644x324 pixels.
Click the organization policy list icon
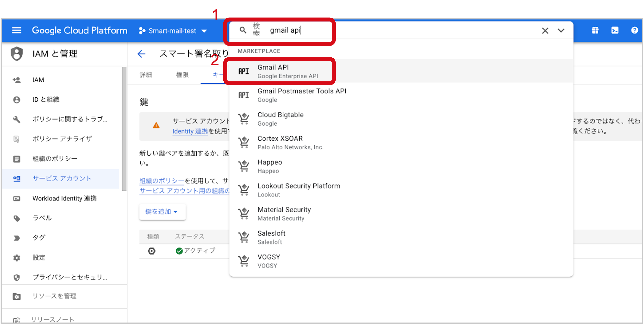pyautogui.click(x=17, y=159)
